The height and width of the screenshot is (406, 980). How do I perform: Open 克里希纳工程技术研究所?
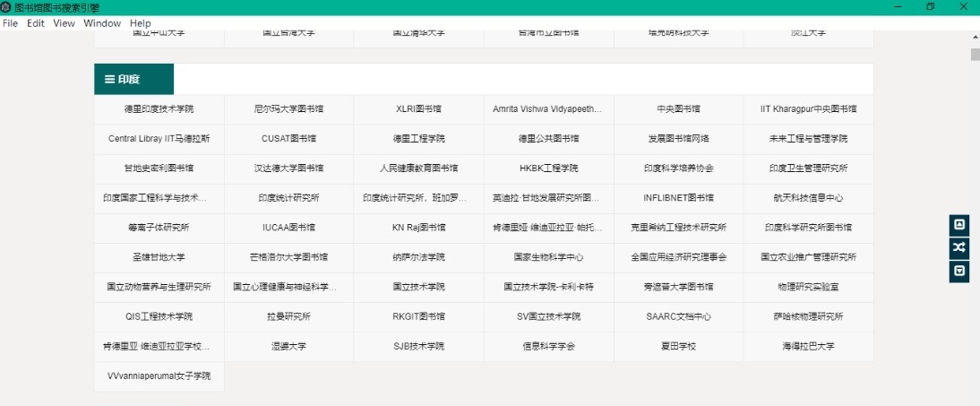point(678,228)
